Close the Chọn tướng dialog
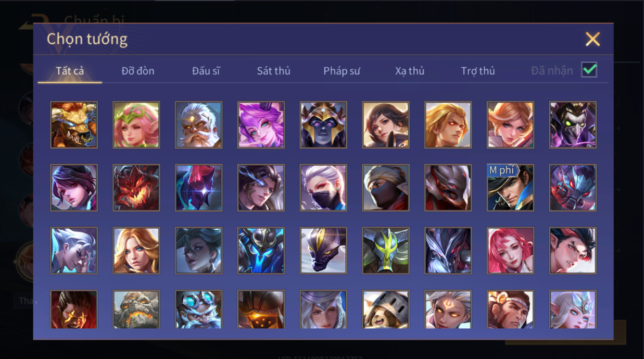 pos(592,39)
